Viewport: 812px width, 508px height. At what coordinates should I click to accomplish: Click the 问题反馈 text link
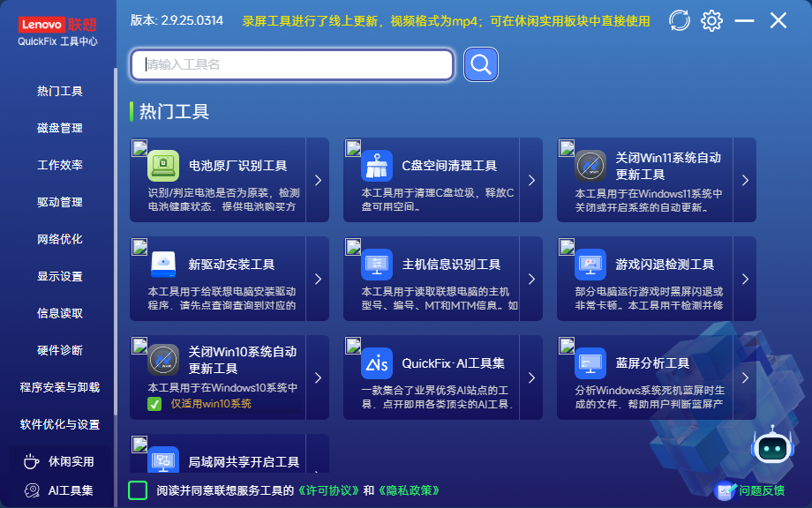[761, 490]
